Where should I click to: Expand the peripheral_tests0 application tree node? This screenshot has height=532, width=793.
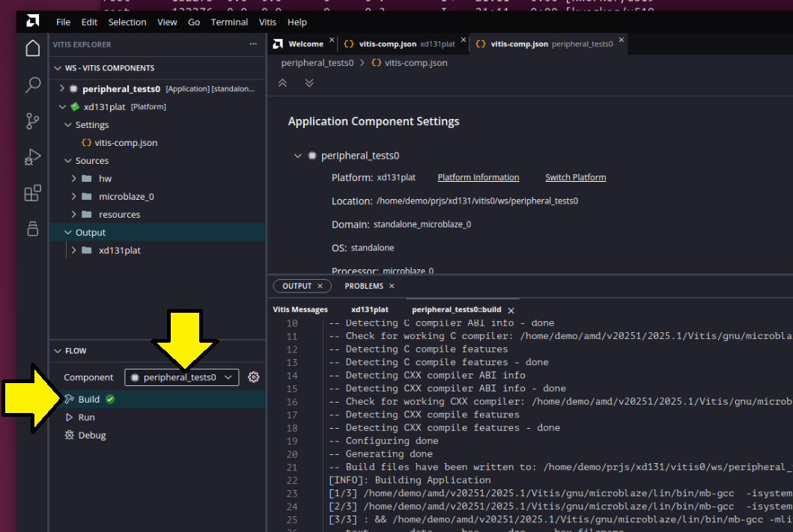pyautogui.click(x=62, y=89)
